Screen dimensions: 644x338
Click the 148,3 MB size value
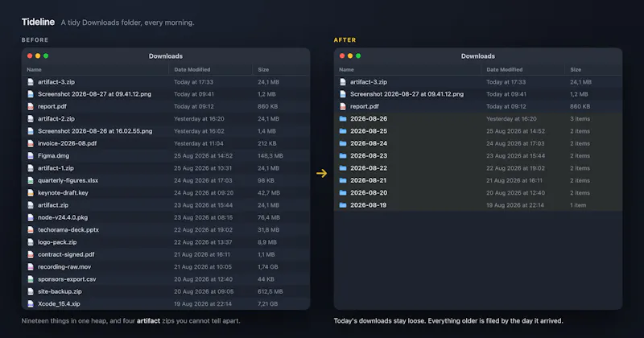coord(270,155)
